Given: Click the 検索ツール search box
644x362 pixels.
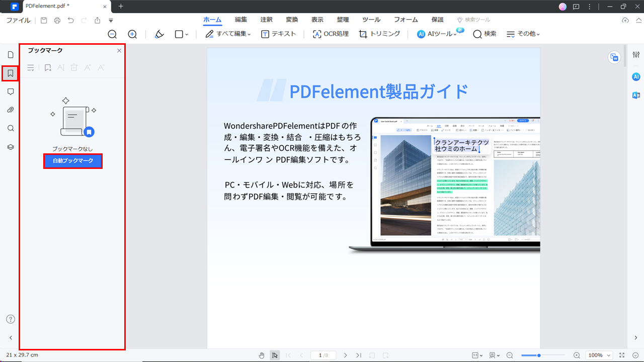Looking at the screenshot, I should tap(473, 20).
